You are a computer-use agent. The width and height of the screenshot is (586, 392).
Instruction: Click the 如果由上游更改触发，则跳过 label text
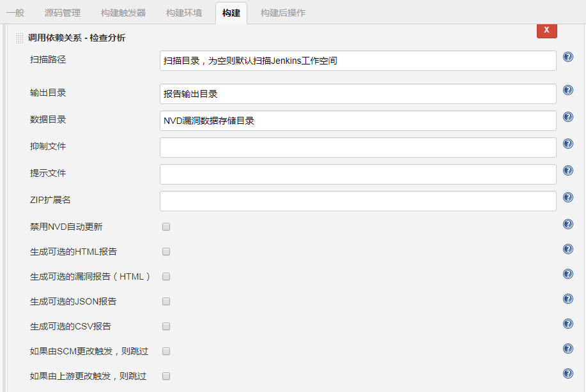pos(88,376)
